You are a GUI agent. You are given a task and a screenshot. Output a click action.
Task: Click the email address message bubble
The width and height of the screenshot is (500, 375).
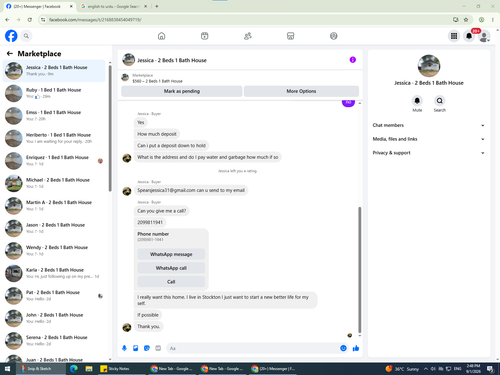tap(191, 190)
